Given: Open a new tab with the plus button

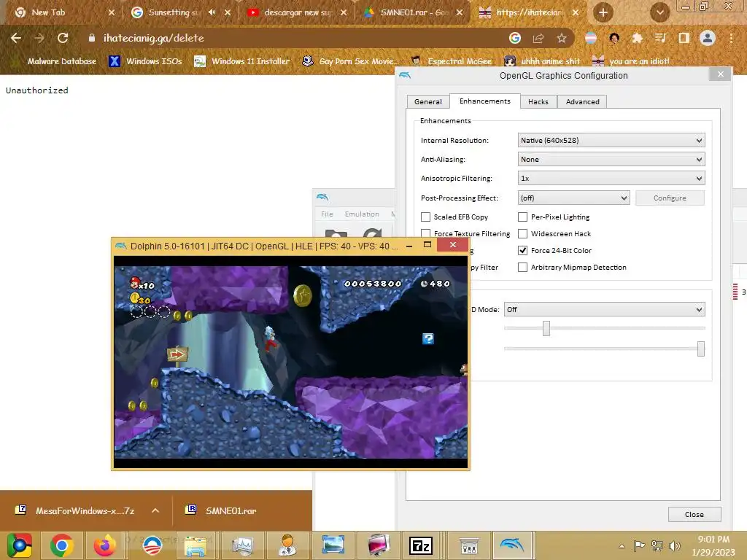Looking at the screenshot, I should tap(603, 12).
